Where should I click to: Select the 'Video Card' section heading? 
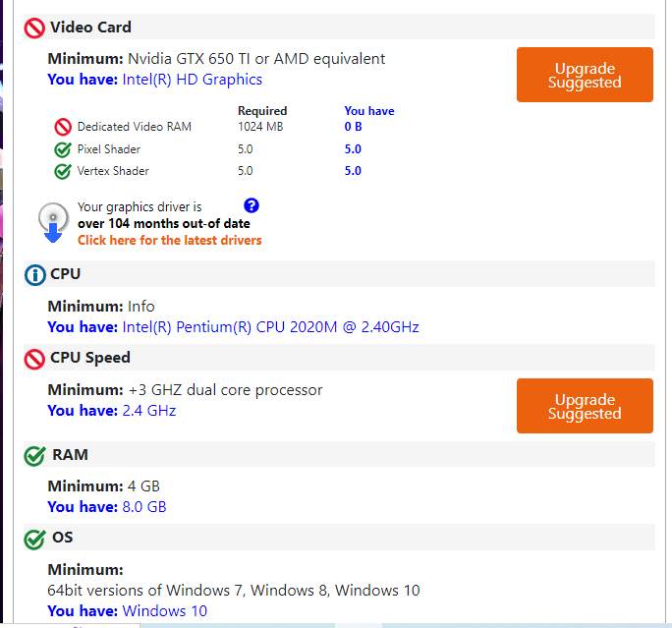click(x=90, y=27)
